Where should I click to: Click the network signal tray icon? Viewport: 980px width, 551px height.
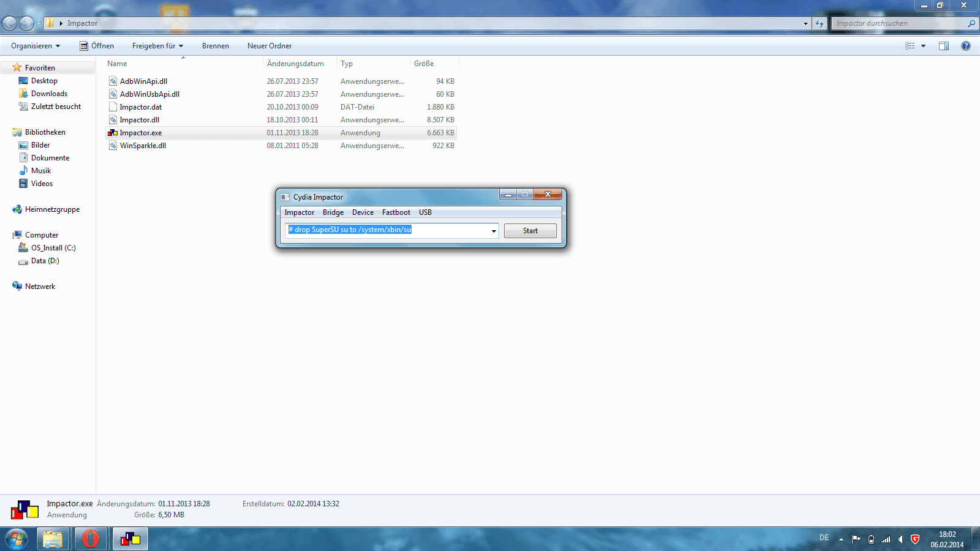(886, 539)
